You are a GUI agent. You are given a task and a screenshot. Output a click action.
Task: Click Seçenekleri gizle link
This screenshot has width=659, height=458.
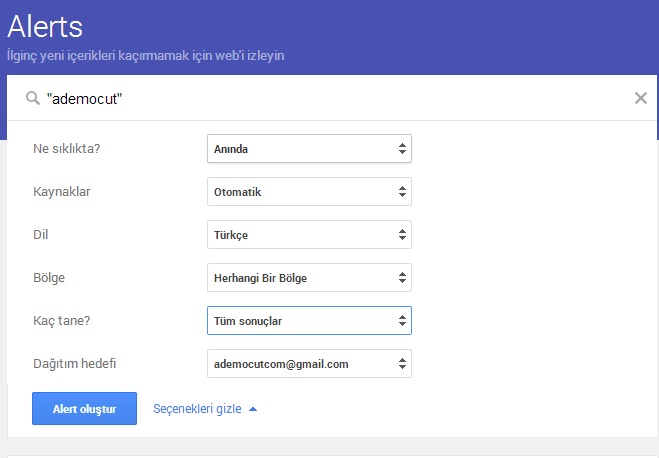205,409
